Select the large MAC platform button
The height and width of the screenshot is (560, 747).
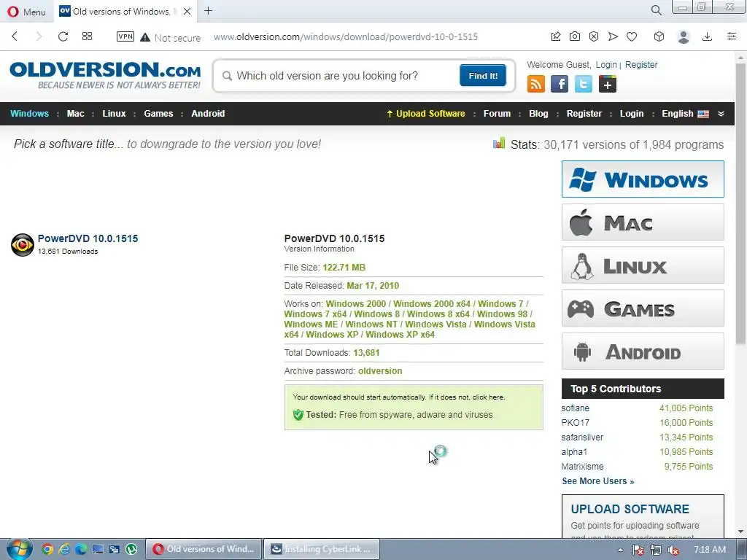(x=643, y=222)
